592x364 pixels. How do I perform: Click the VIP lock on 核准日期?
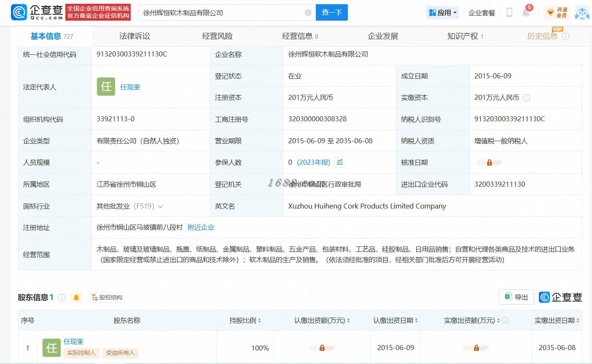pyautogui.click(x=489, y=163)
